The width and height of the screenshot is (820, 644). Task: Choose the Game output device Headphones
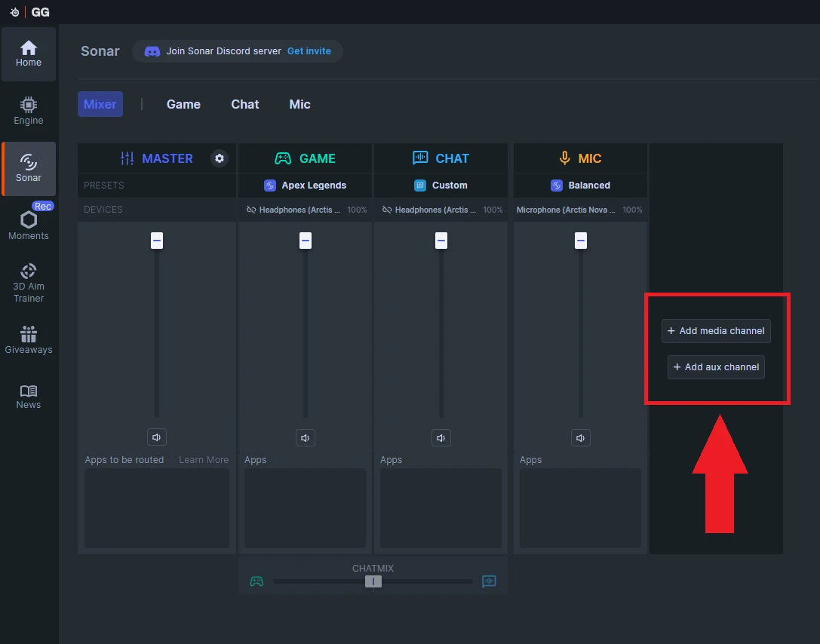(x=299, y=210)
